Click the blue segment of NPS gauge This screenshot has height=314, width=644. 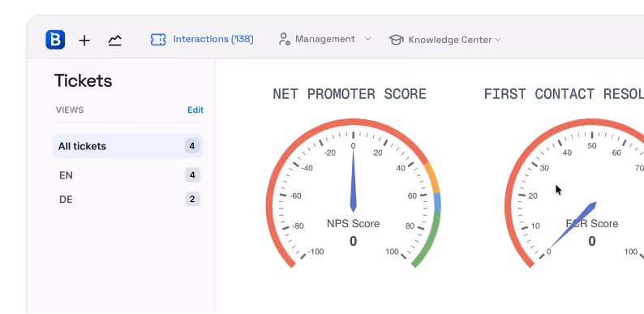click(437, 203)
